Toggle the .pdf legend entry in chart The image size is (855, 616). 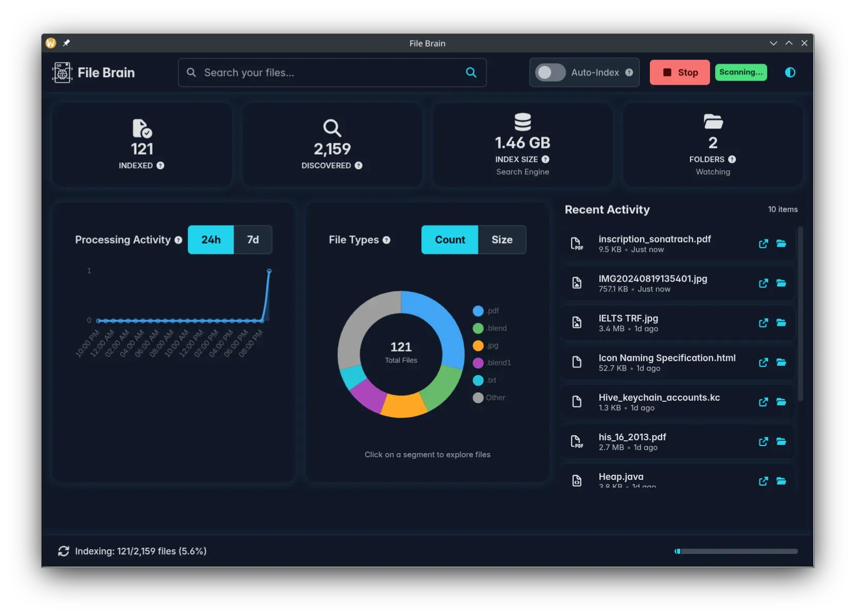486,311
